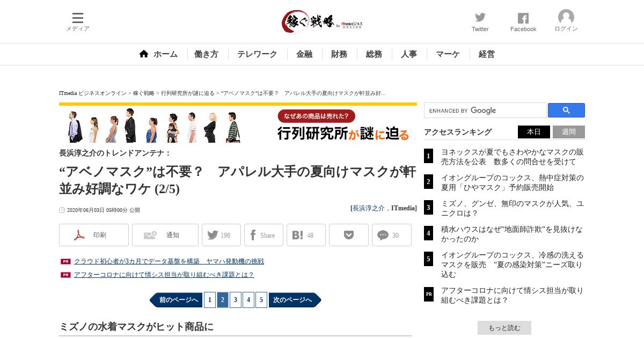644x338 pixels.
Task: Open ITmedia ビジネスオンライン breadcrumb link
Action: (x=93, y=93)
